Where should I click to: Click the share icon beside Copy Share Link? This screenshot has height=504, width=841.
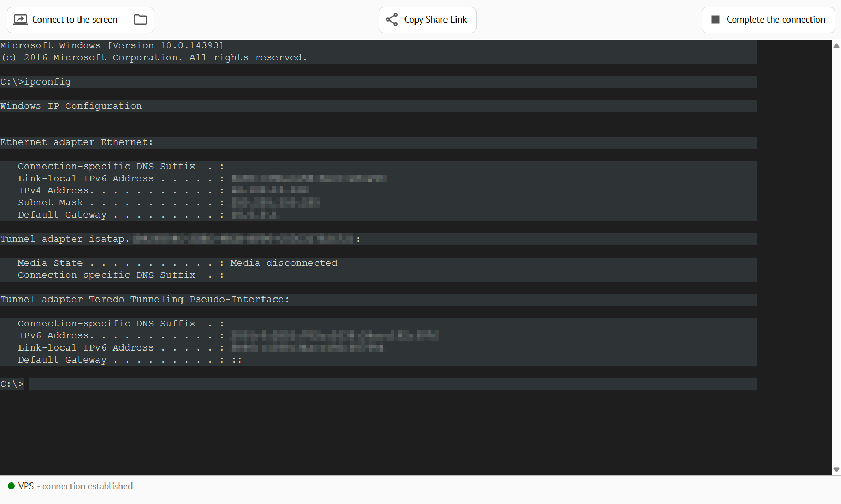pos(392,19)
